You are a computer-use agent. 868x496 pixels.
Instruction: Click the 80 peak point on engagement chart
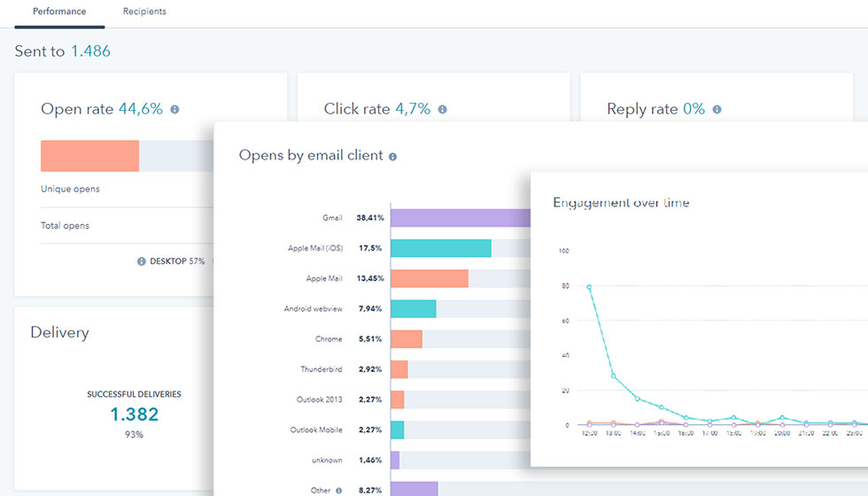click(589, 287)
